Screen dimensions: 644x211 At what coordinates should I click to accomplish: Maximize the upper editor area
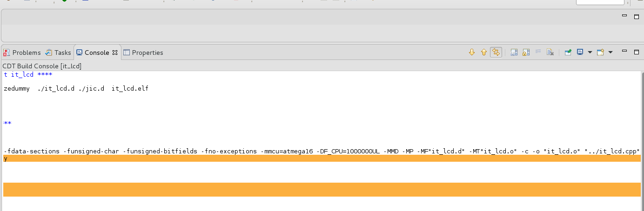point(637,16)
